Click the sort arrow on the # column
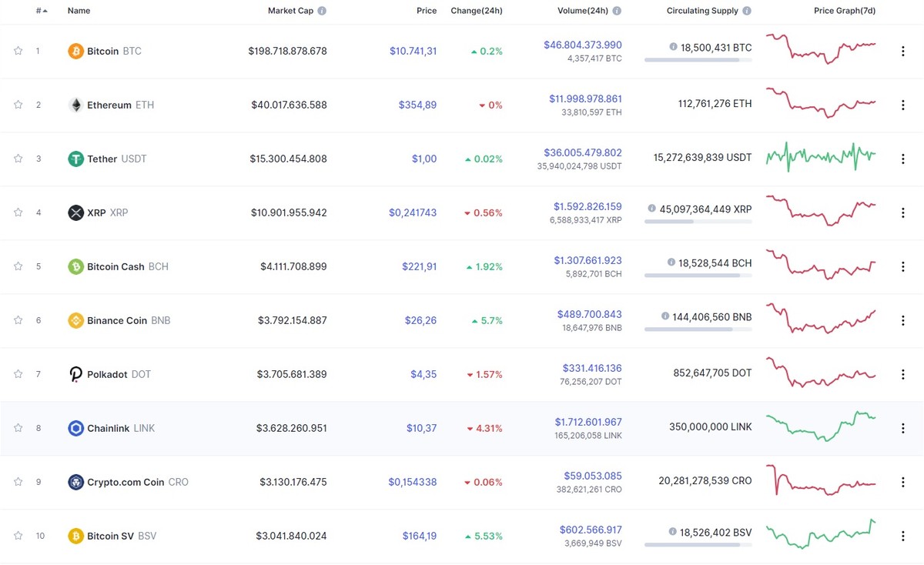 (43, 11)
